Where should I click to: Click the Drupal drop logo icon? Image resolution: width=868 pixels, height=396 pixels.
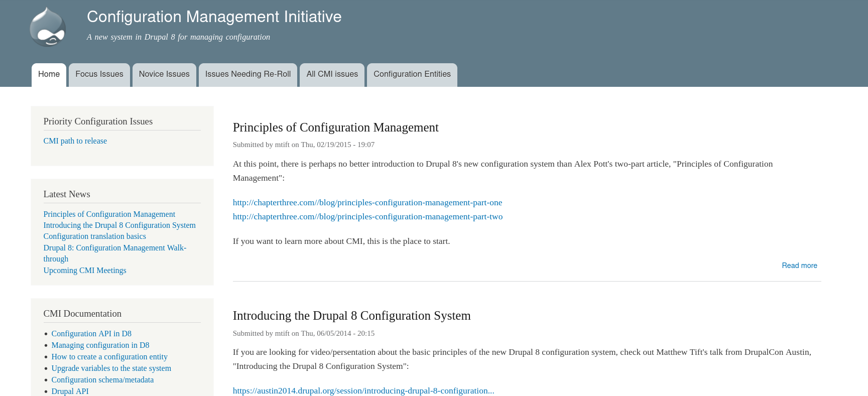click(48, 27)
